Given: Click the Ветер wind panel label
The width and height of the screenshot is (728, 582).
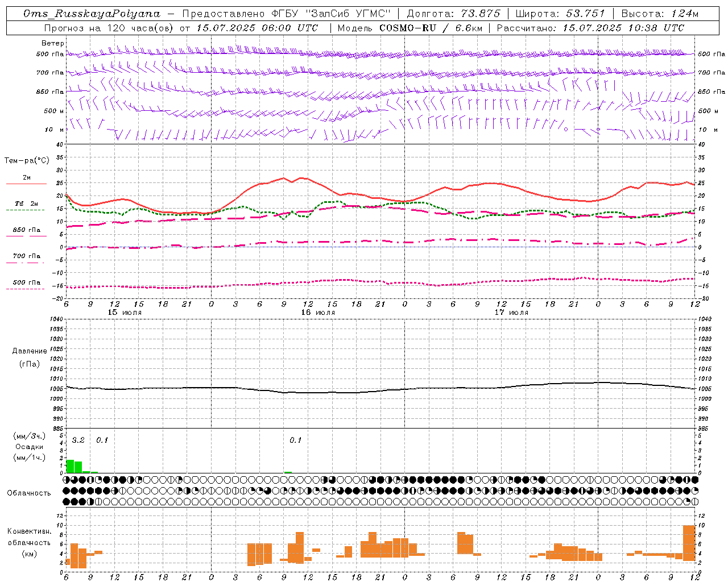Looking at the screenshot, I should [53, 43].
